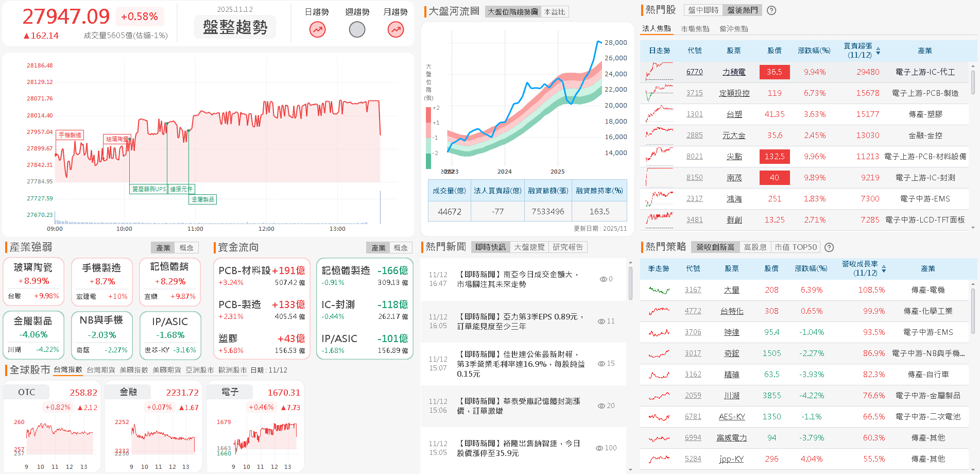Open the help icon beside 盤後熱門
This screenshot has width=980, height=474.
click(x=771, y=10)
